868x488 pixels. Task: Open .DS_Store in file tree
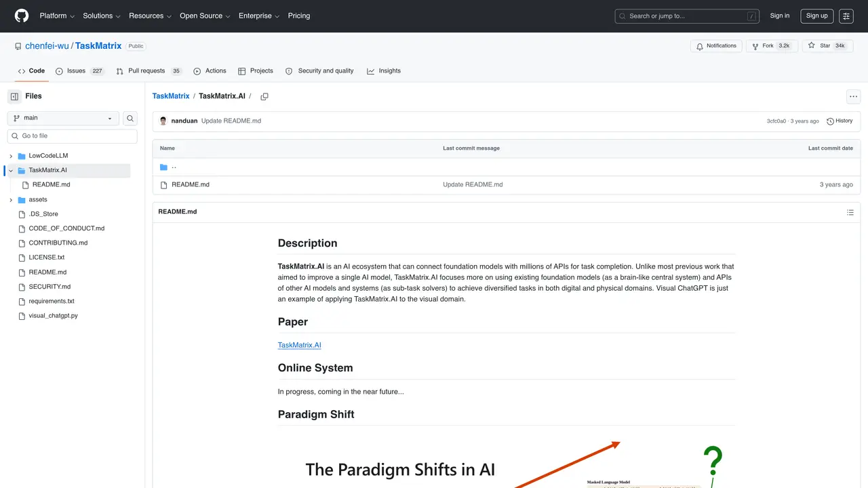pyautogui.click(x=43, y=214)
